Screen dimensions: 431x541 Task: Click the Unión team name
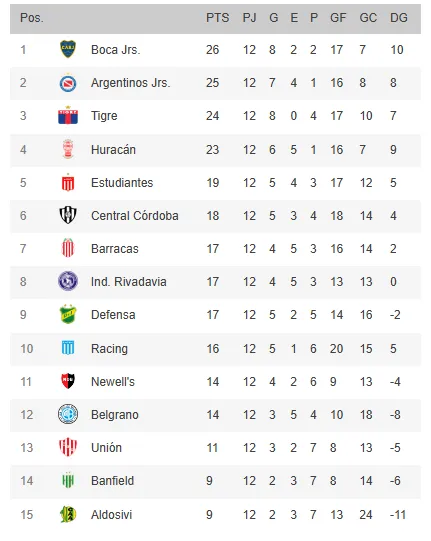coord(106,447)
